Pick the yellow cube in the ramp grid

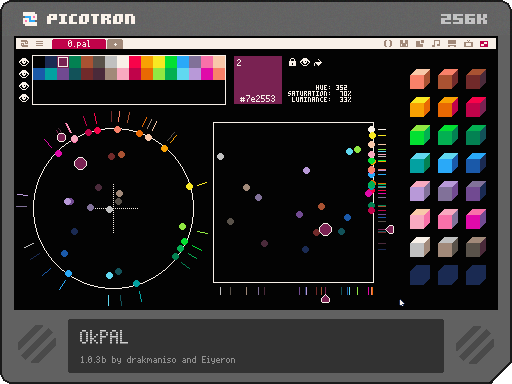[420, 107]
